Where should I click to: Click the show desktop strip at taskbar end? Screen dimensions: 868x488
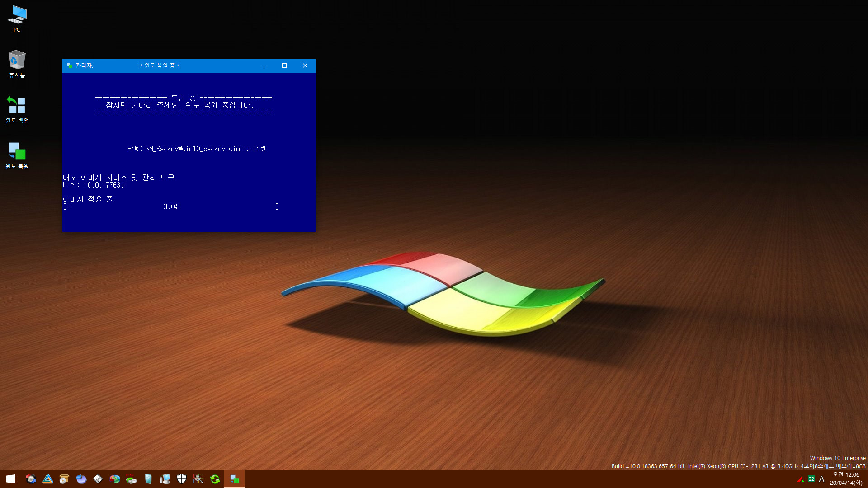coord(866,479)
